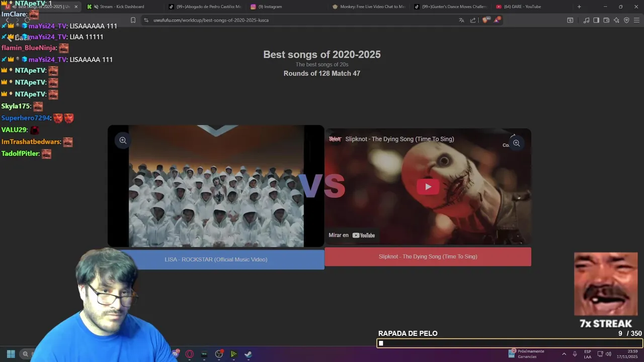Open the browser hamburger menu
Viewport: 644px width, 362px height.
pyautogui.click(x=637, y=20)
